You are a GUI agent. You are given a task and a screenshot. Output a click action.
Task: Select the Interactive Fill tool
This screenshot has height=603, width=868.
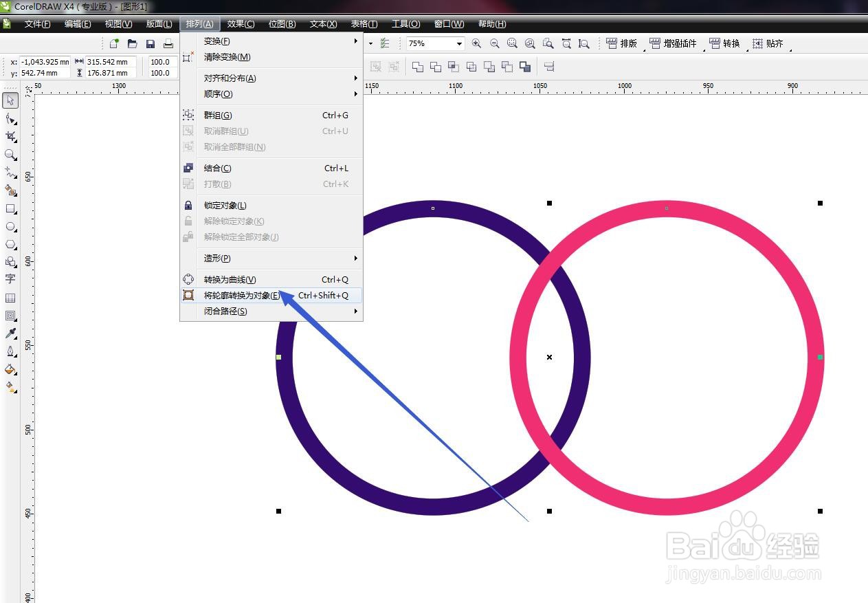tap(10, 387)
